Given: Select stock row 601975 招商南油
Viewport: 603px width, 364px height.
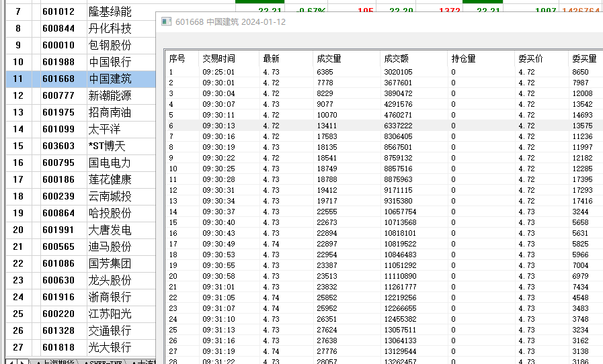Looking at the screenshot, I should [81, 112].
